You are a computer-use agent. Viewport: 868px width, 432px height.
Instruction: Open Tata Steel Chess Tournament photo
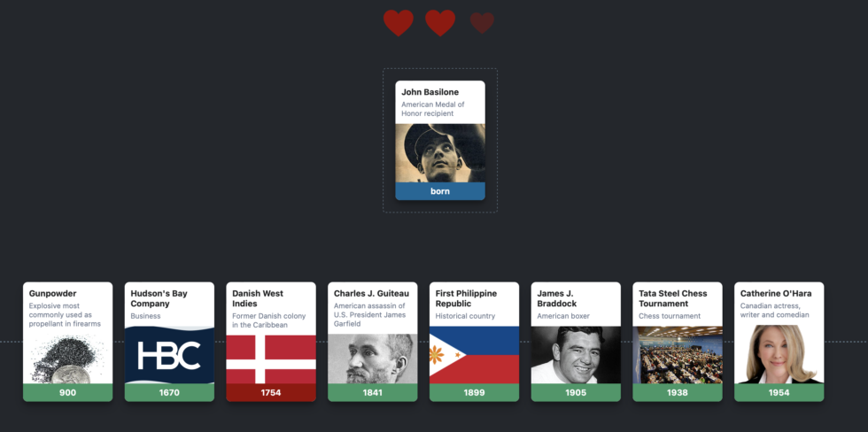[678, 355]
